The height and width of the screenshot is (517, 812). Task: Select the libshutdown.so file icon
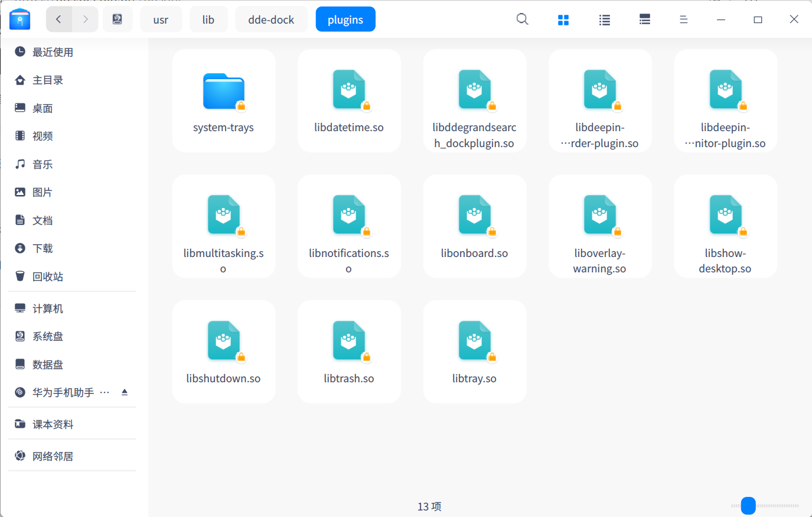pyautogui.click(x=224, y=341)
